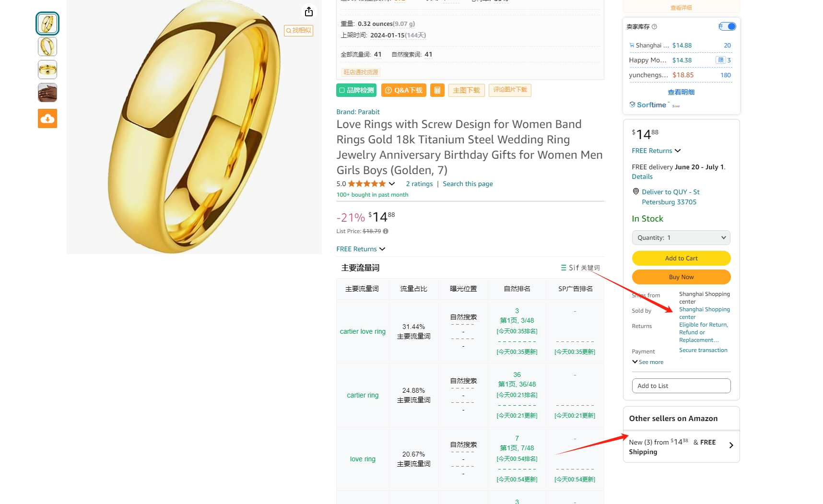The width and height of the screenshot is (823, 504).
Task: Click the 31.44% traffic share cell
Action: (x=413, y=331)
